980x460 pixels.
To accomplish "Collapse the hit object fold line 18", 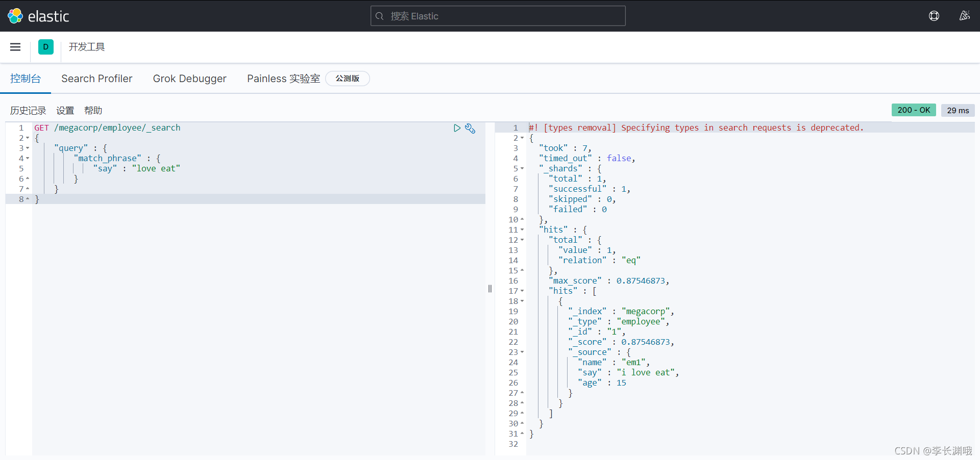I will click(522, 301).
